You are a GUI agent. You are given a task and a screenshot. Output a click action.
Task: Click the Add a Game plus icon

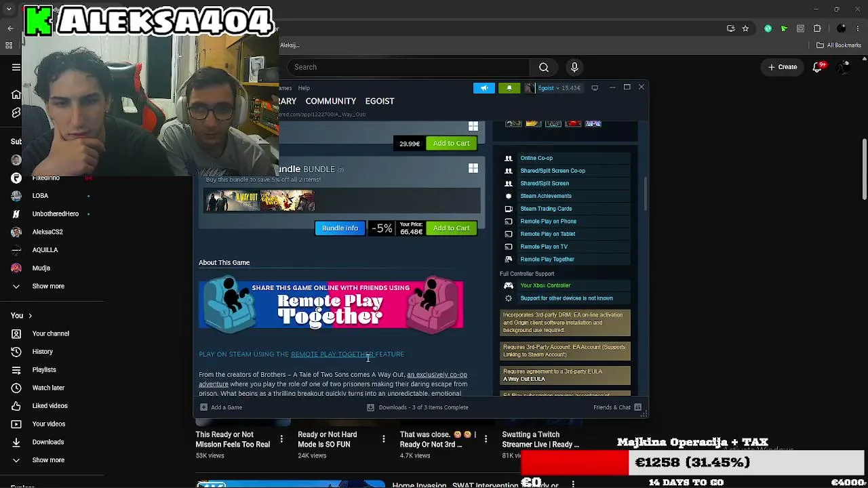click(203, 407)
